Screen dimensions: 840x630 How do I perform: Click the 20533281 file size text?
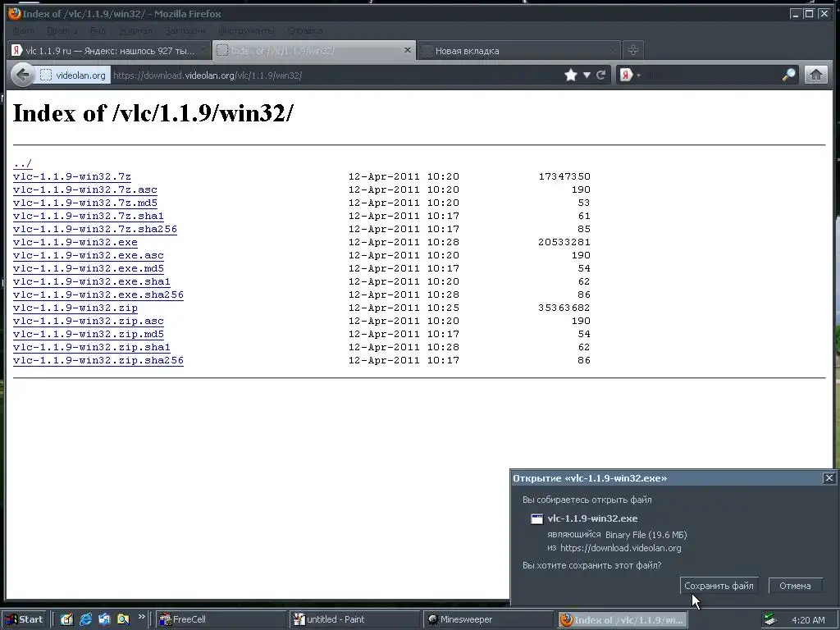[564, 242]
